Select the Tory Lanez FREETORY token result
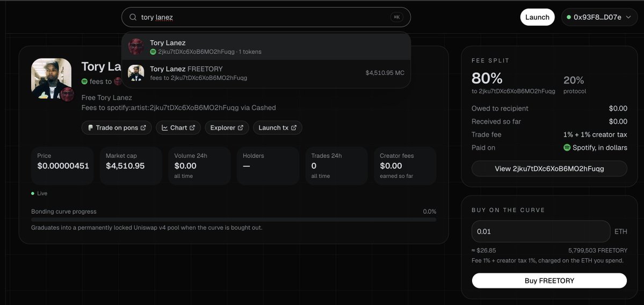 point(266,73)
